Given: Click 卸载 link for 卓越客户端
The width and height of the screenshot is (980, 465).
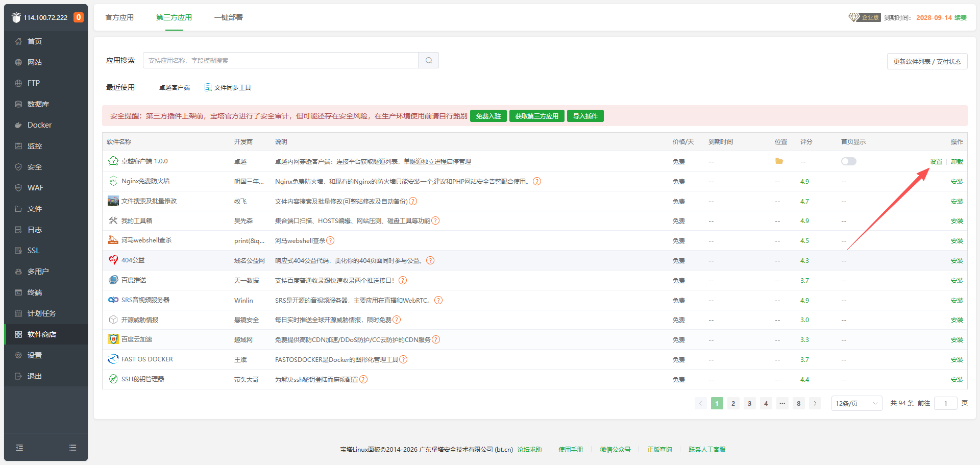Looking at the screenshot, I should pyautogui.click(x=957, y=161).
